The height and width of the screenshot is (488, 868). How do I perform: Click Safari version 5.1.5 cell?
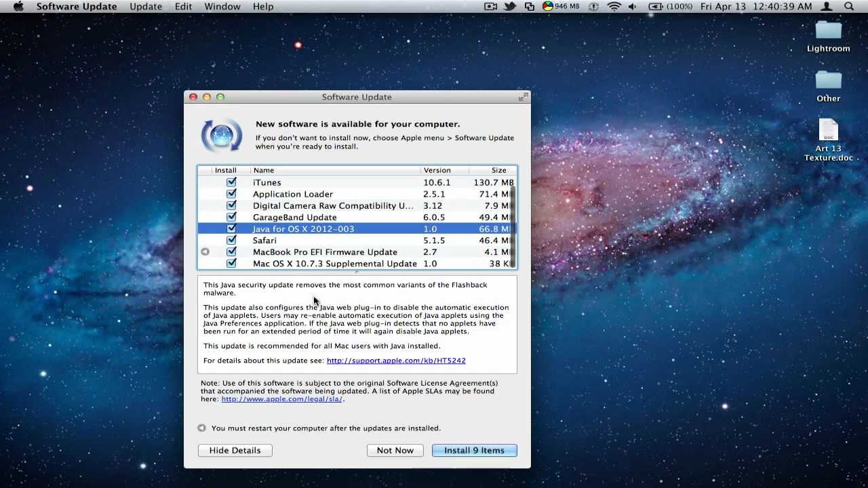pos(434,240)
